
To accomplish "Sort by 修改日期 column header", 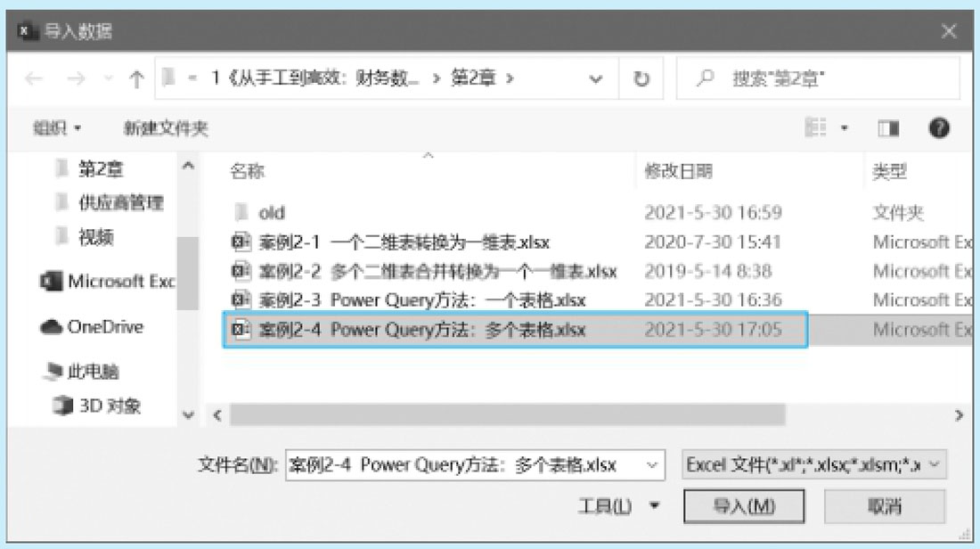I will pos(678,171).
